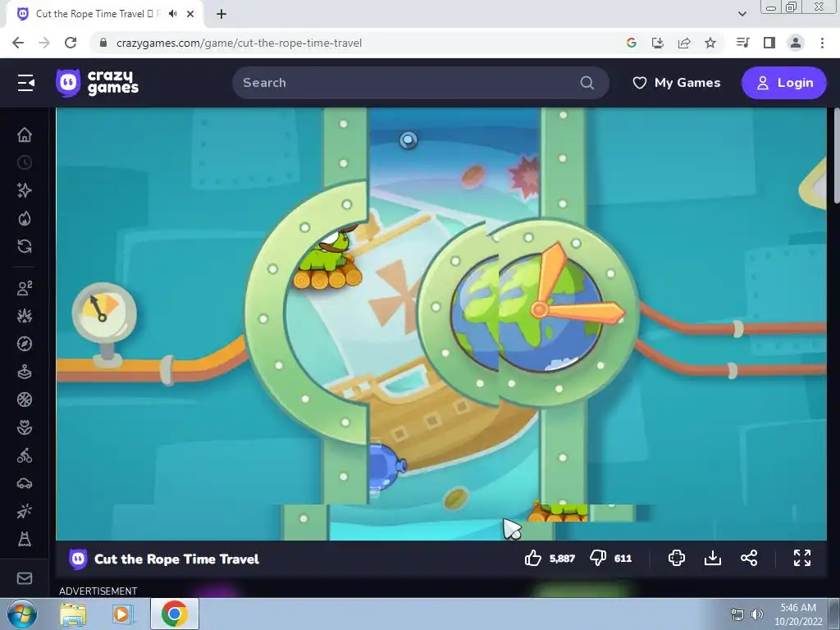Open the Chrome profile avatar
Screen dimensions: 840x630
coord(796,43)
